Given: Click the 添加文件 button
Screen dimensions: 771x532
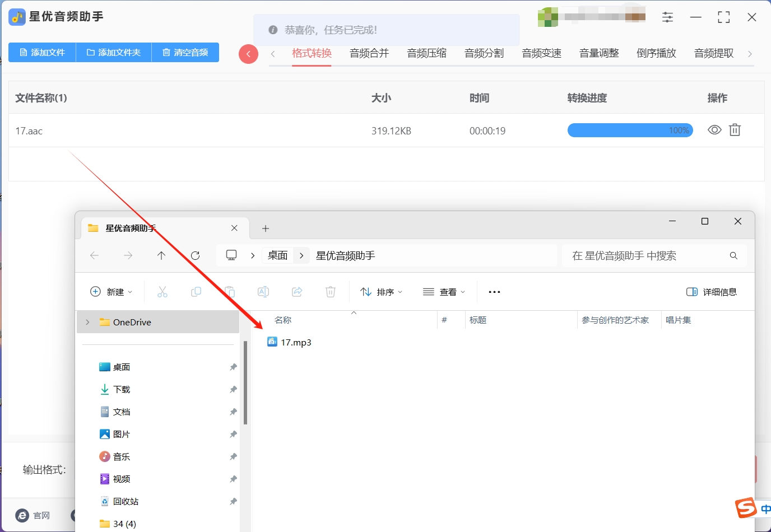Looking at the screenshot, I should 42,53.
